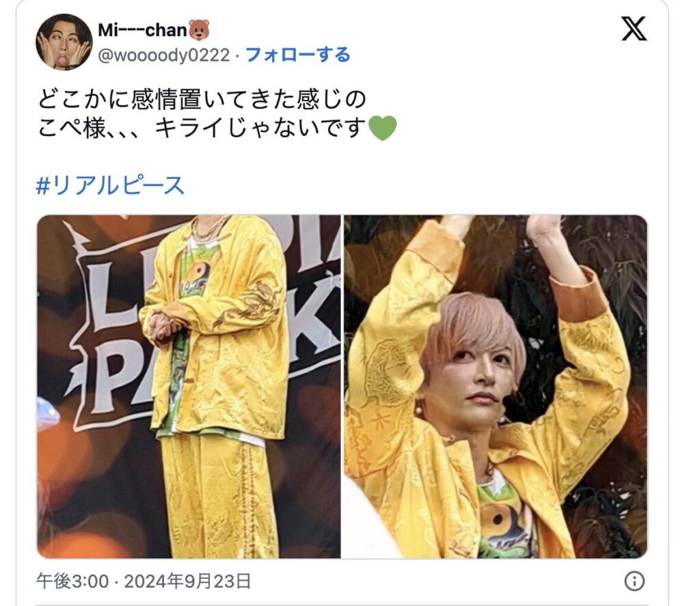Click the tweet text どこかに感情置いてきた感じの
Viewport: 700px width, 606px height.
202,99
